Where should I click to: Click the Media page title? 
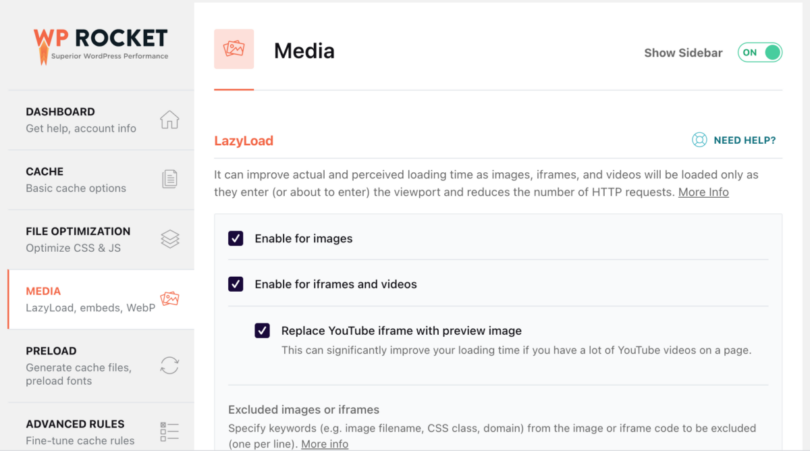(304, 51)
